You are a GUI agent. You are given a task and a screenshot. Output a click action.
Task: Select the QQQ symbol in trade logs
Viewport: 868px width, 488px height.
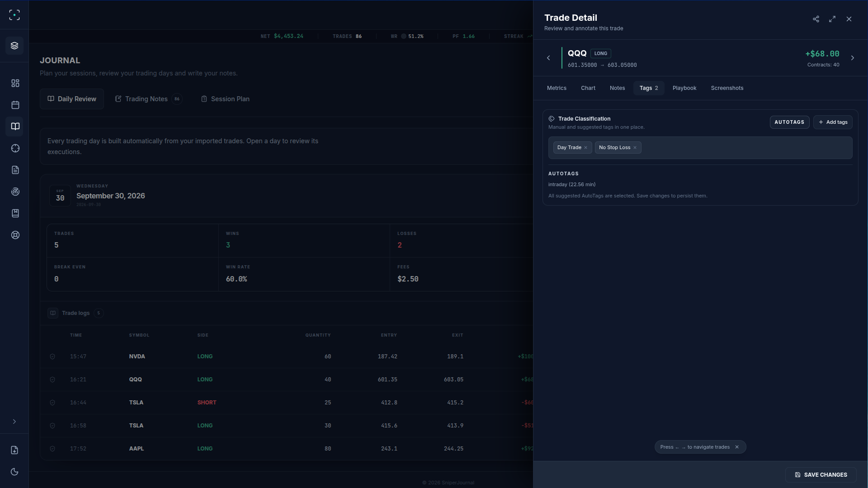[x=136, y=380]
